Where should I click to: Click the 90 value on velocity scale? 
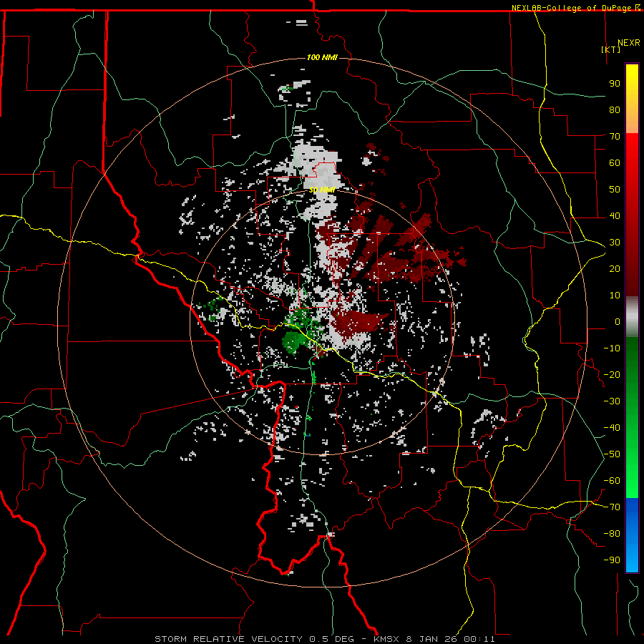615,84
